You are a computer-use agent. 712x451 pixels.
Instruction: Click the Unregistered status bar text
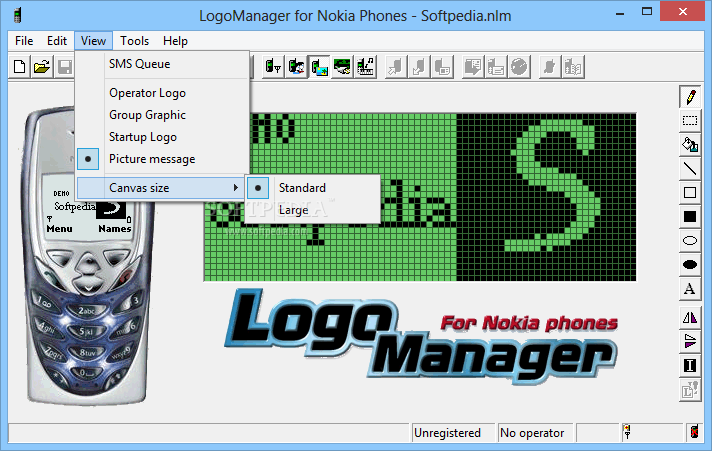pos(447,433)
